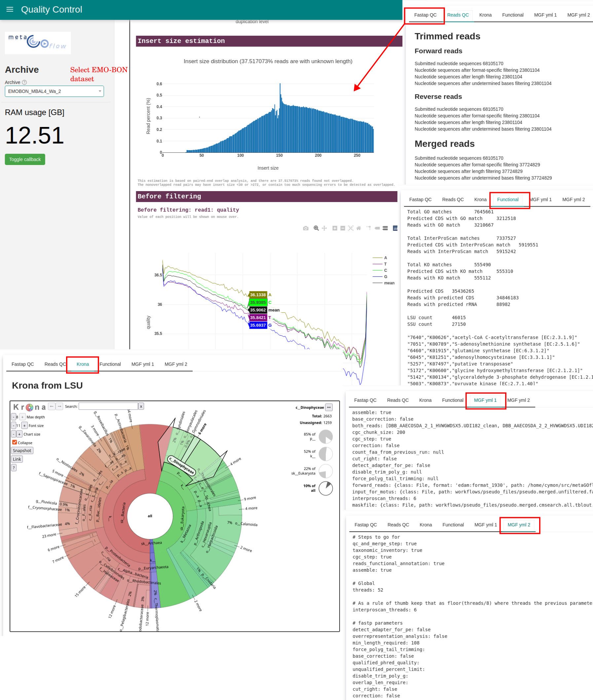This screenshot has width=593, height=700.
Task: Toggle legend entry A in quality plot
Action: pyautogui.click(x=380, y=258)
